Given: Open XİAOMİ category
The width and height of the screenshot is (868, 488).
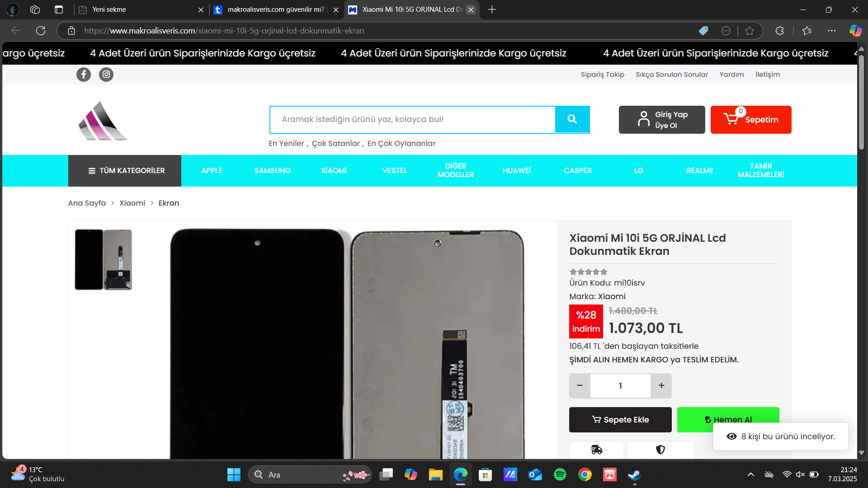Looking at the screenshot, I should coord(334,171).
